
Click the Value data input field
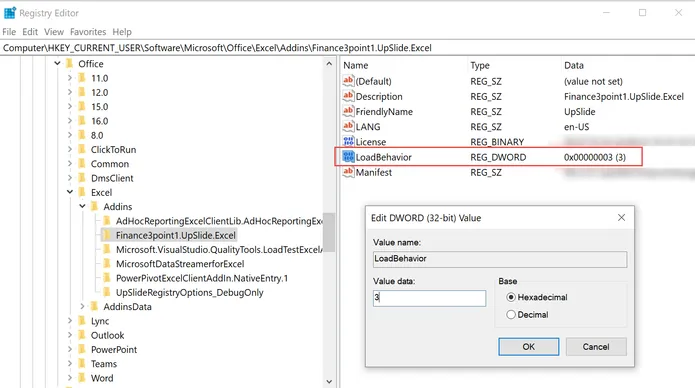pos(429,298)
